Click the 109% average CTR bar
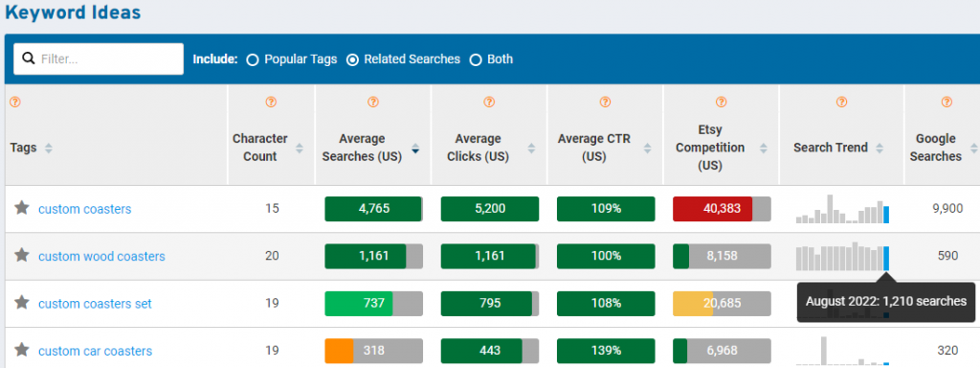980x368 pixels. pos(606,209)
